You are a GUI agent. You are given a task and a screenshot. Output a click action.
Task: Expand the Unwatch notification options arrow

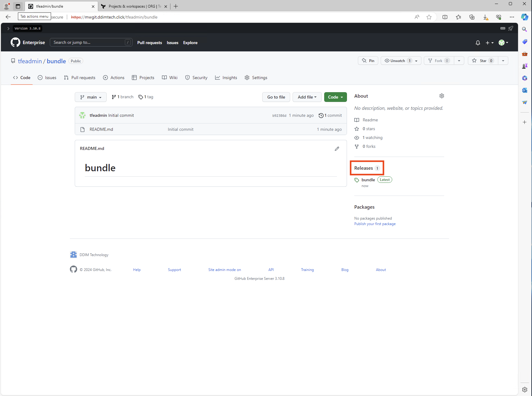pyautogui.click(x=417, y=61)
